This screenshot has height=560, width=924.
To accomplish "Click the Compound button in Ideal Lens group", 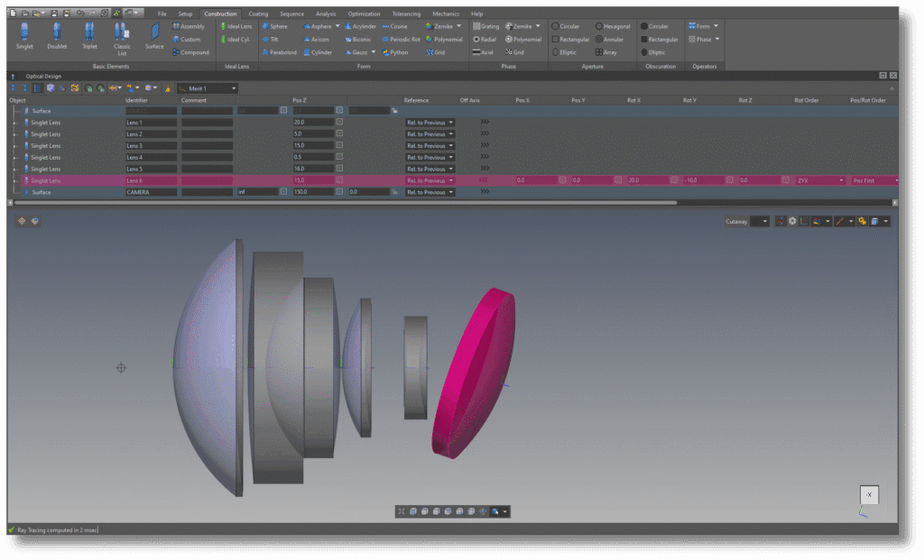I will coord(190,52).
